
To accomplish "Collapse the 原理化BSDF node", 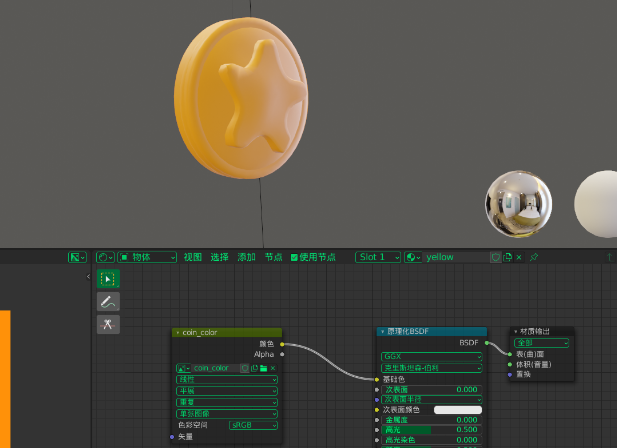I will (382, 332).
